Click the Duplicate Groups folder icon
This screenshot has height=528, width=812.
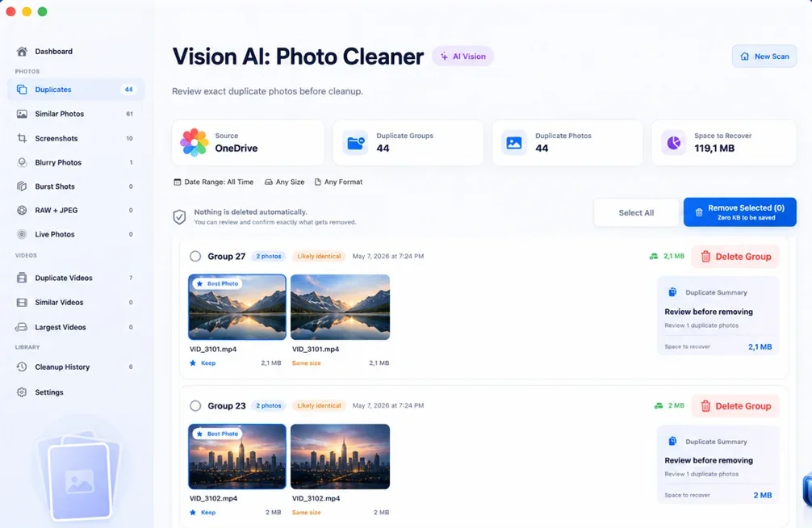coord(356,143)
